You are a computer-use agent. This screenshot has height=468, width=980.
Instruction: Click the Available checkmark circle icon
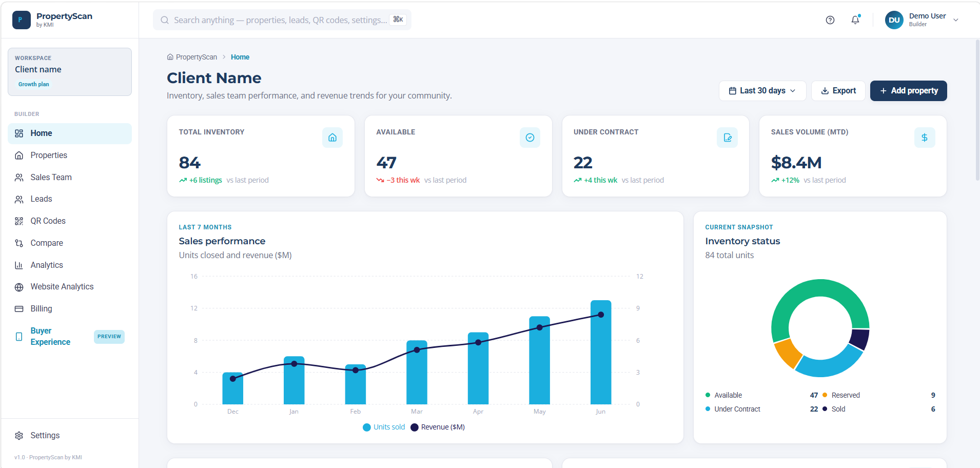530,138
